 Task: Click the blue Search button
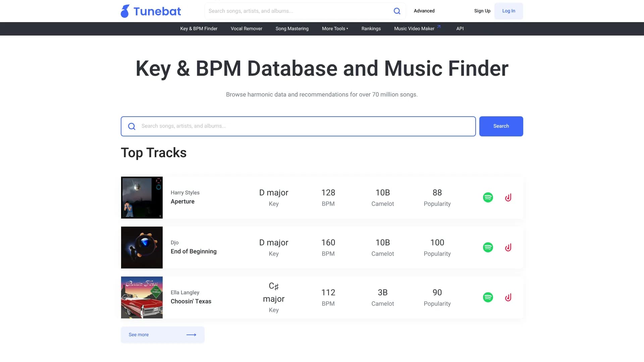coord(501,126)
